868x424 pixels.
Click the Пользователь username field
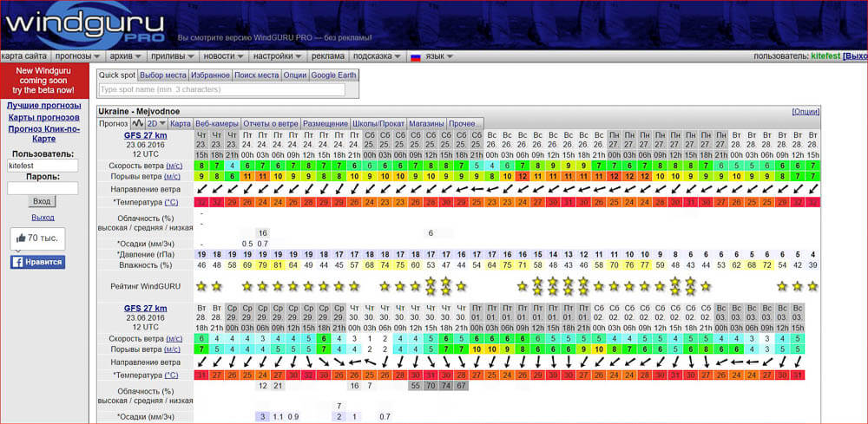[43, 166]
